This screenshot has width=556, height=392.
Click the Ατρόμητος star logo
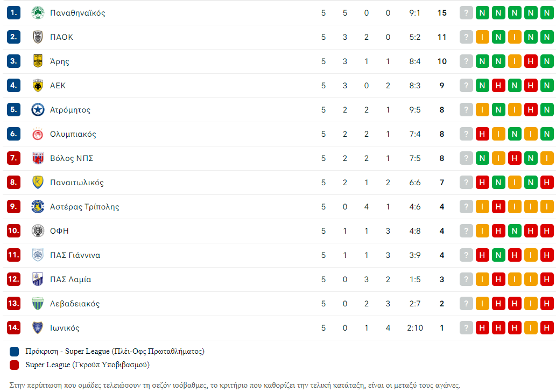click(38, 110)
